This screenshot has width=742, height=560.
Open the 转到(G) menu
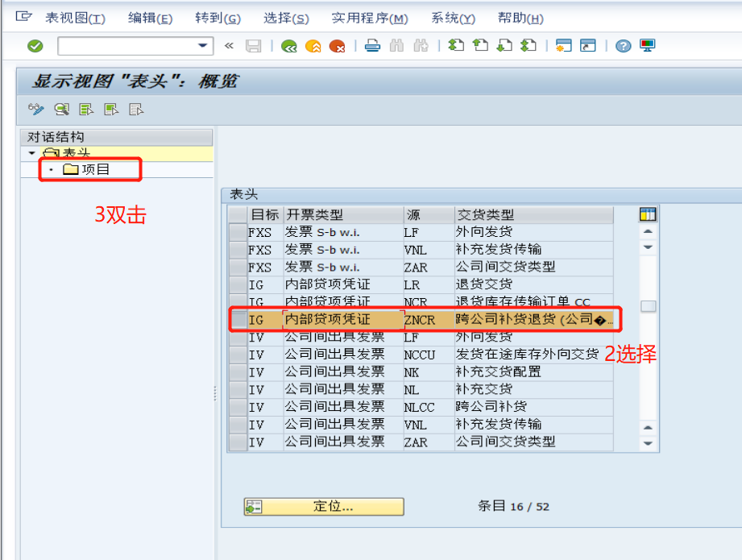tap(218, 19)
